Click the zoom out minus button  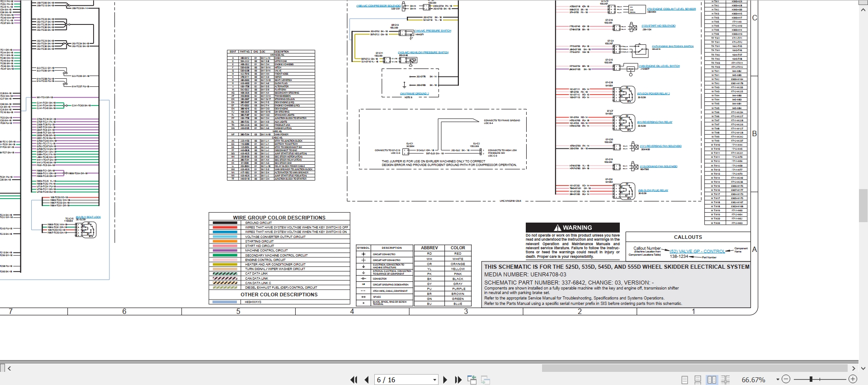click(786, 379)
